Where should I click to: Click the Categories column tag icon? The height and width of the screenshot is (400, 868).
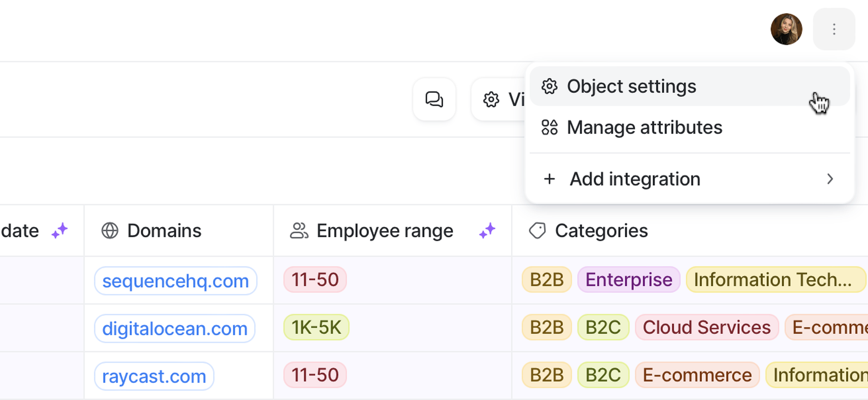tap(537, 231)
